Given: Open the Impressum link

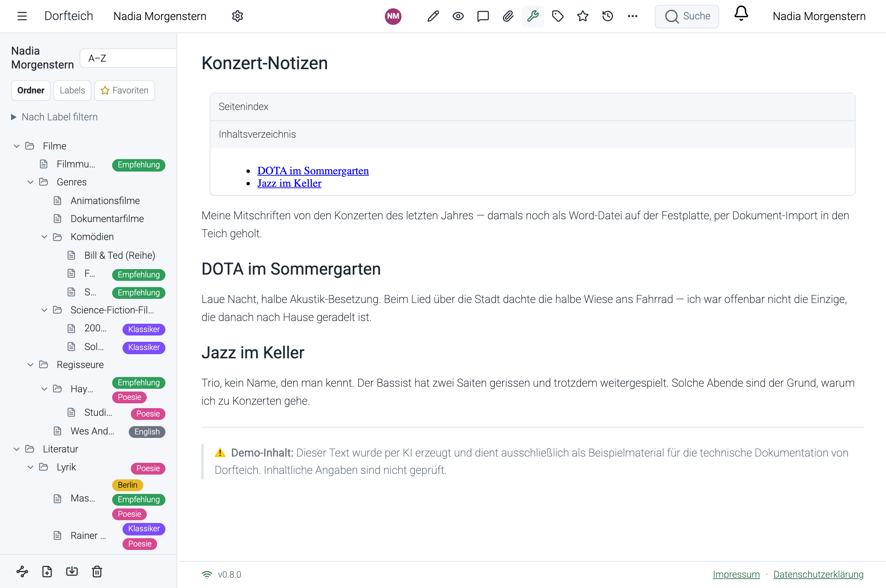Looking at the screenshot, I should 736,575.
